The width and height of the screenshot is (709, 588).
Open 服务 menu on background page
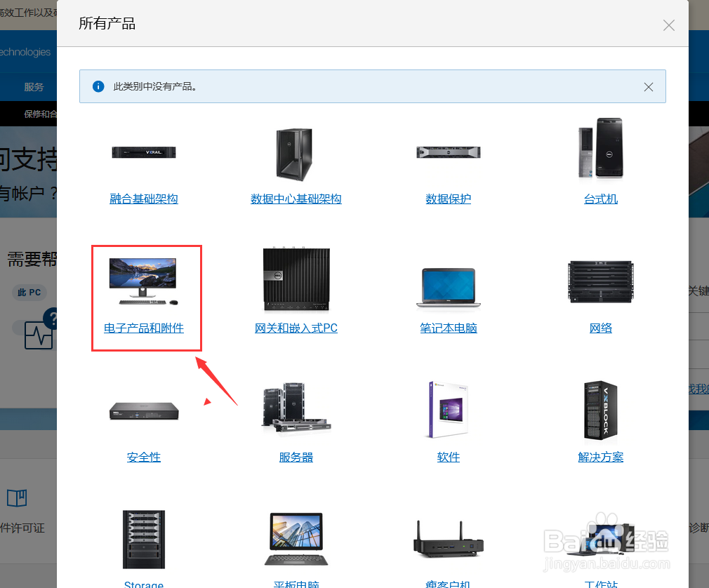click(x=34, y=87)
